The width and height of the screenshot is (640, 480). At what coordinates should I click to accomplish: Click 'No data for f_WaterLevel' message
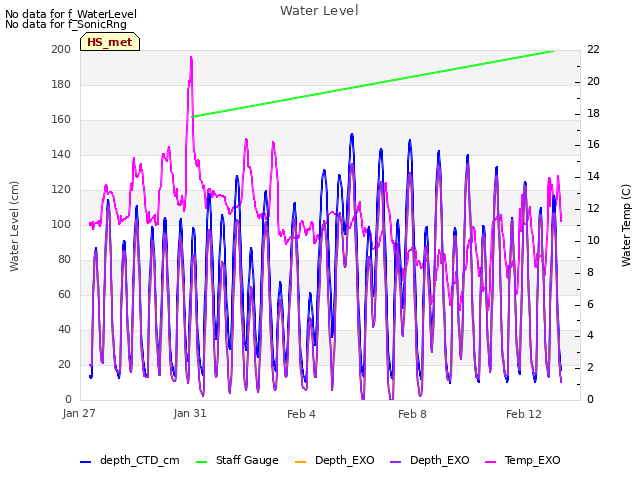tap(71, 14)
